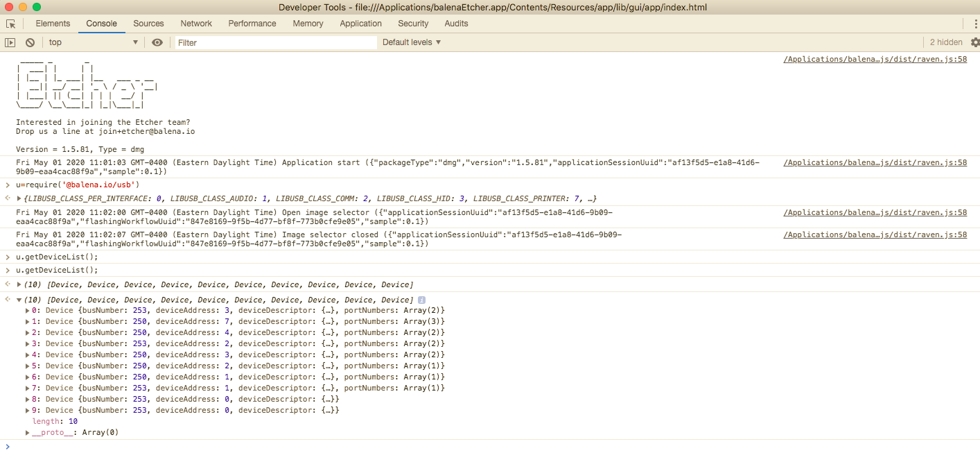
Task: Focus the console Filter input field
Action: [276, 42]
